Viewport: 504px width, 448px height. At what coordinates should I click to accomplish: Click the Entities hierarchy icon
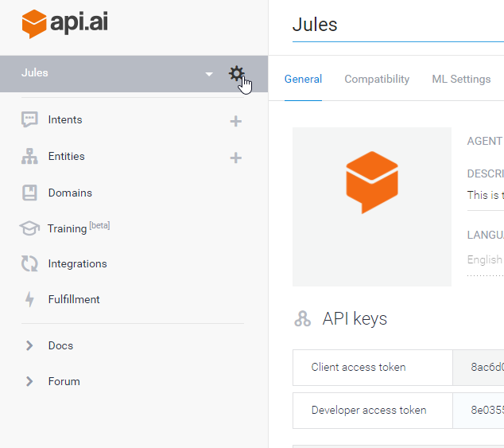(x=29, y=157)
